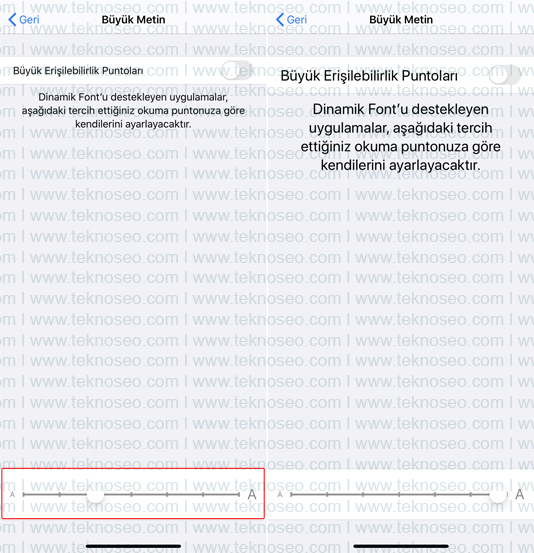Tap the small A icon on left screen slider
Screen dimensions: 534x553
tap(12, 494)
